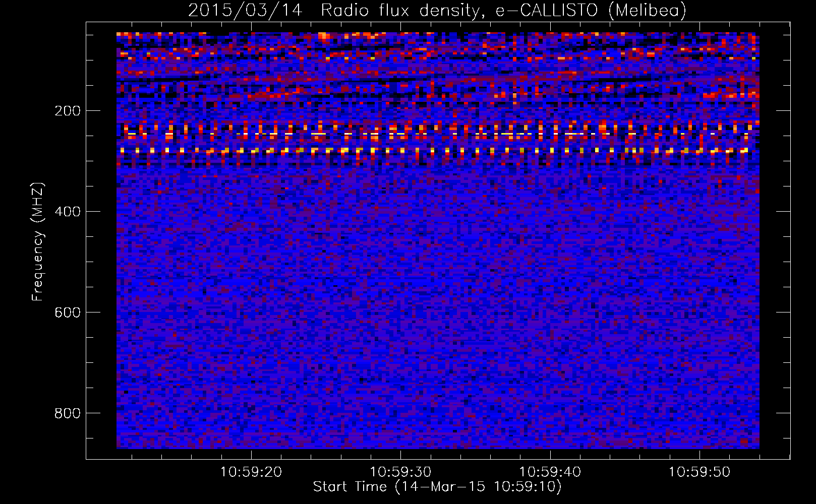Viewport: 816px width, 504px height.
Task: Click the 10:59:20 time tick label
Action: pos(251,472)
